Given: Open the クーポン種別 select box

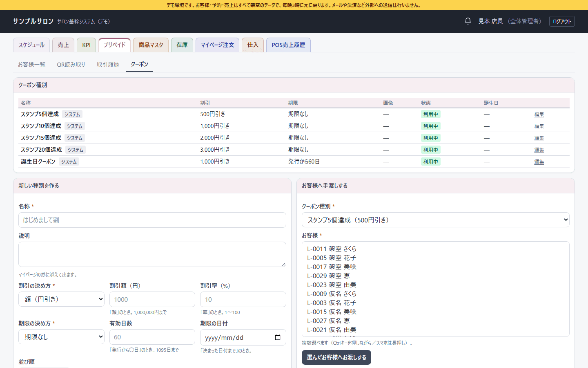Looking at the screenshot, I should (435, 220).
